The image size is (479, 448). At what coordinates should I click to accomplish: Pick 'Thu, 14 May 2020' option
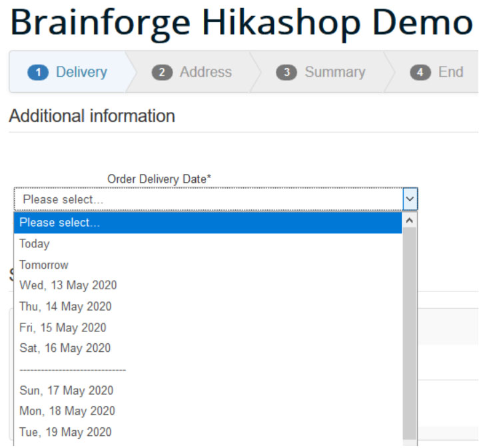coord(208,306)
